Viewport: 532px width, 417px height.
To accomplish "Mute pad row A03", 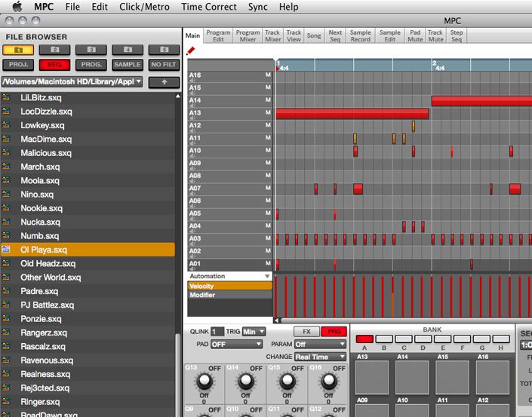I will (268, 238).
